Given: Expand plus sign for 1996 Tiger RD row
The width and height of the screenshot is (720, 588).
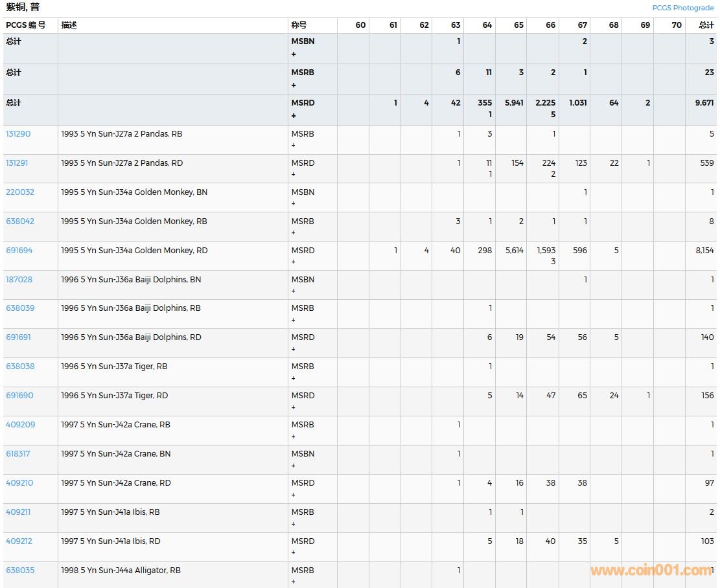Looking at the screenshot, I should click(293, 407).
